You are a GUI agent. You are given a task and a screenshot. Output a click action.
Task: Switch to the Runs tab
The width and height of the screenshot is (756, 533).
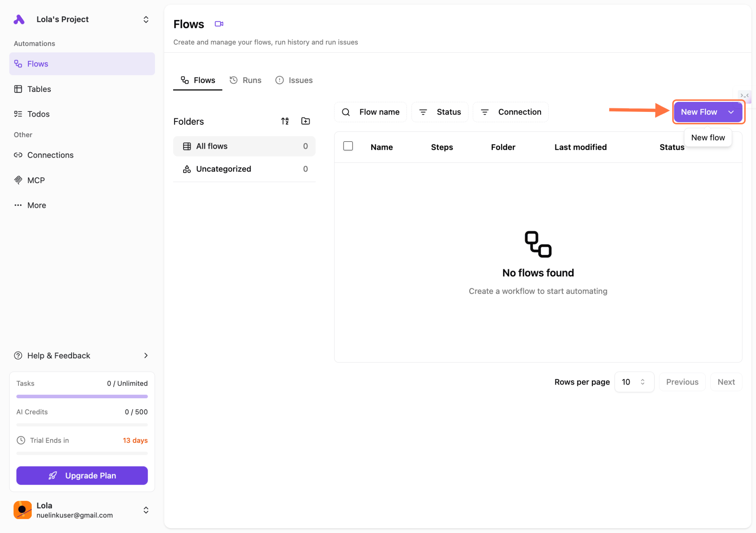click(x=245, y=80)
